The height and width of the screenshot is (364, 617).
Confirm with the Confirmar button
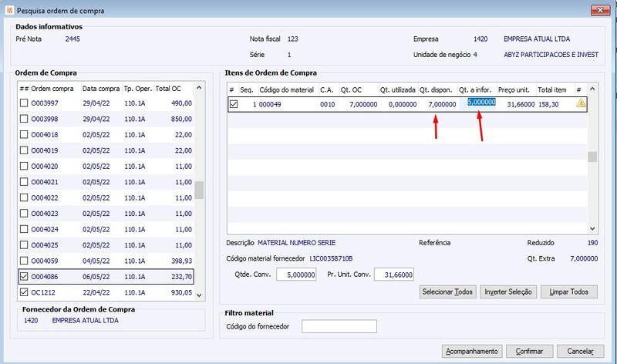pos(529,351)
